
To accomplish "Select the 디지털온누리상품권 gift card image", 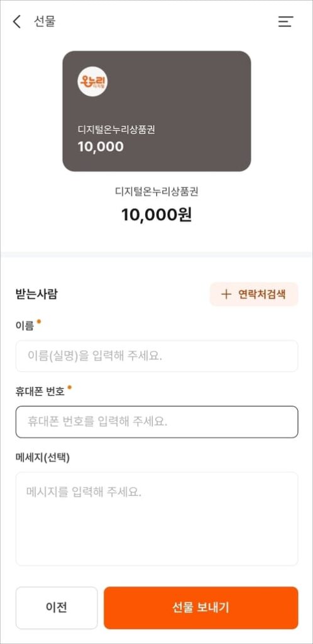I will 156,111.
